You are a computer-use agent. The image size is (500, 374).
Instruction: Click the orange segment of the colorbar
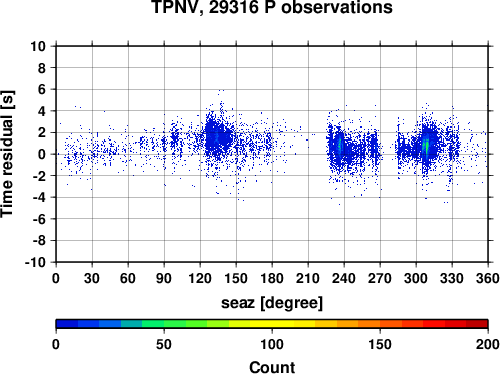pos(369,324)
